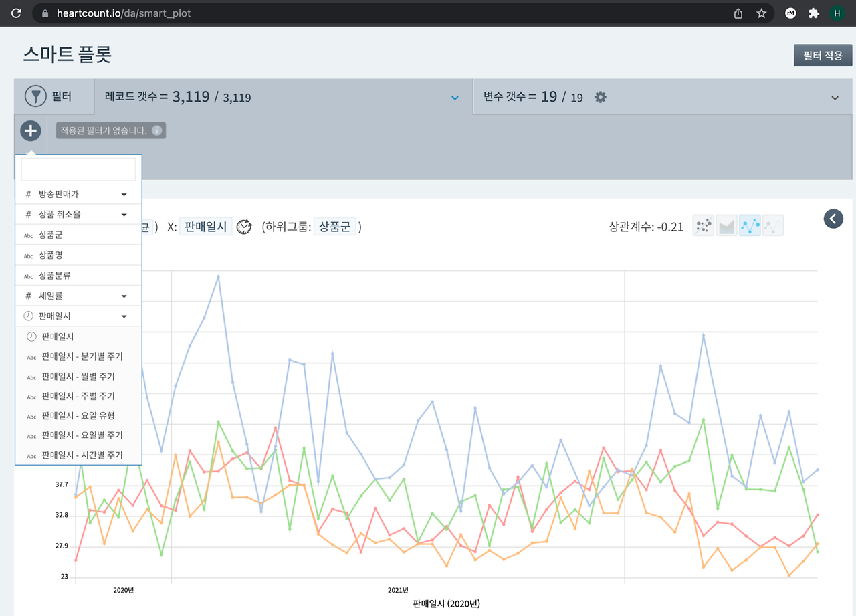Select the line chart type icon
Image resolution: width=856 pixels, height=616 pixels.
point(750,226)
